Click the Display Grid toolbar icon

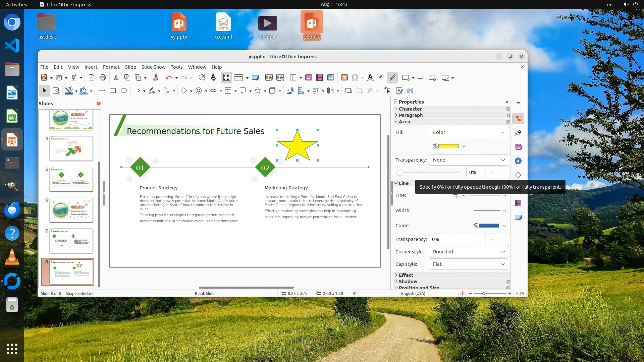pos(226,78)
